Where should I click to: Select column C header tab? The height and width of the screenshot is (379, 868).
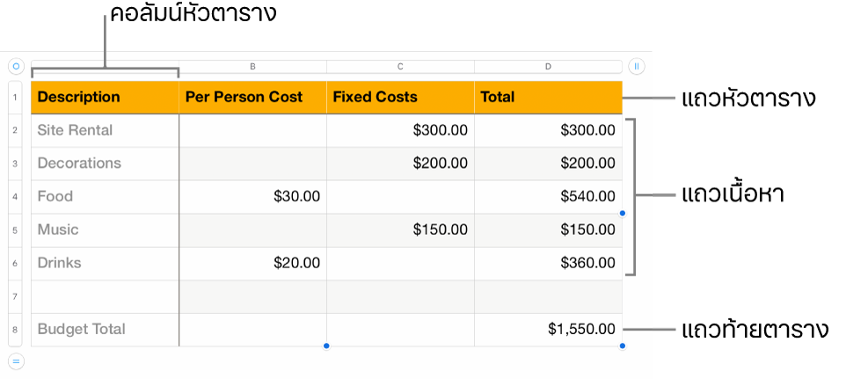click(400, 67)
